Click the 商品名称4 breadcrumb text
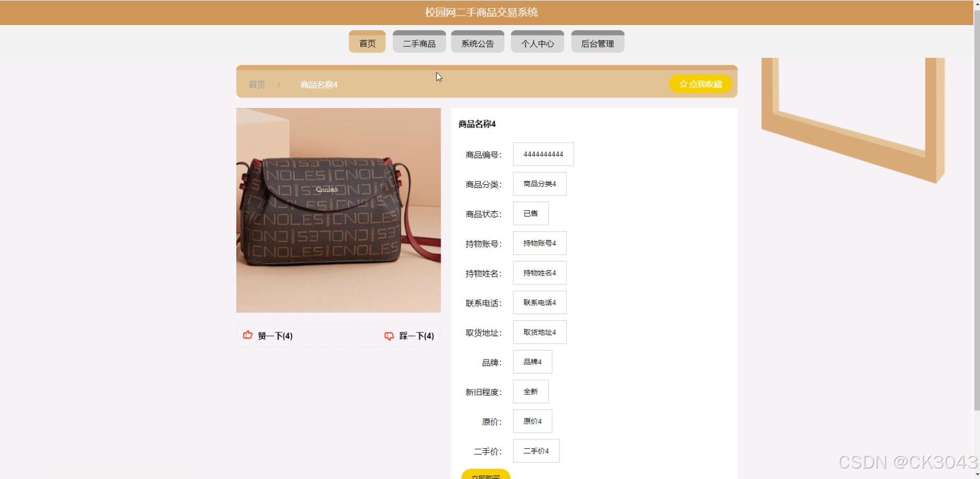This screenshot has width=980, height=479. (319, 85)
